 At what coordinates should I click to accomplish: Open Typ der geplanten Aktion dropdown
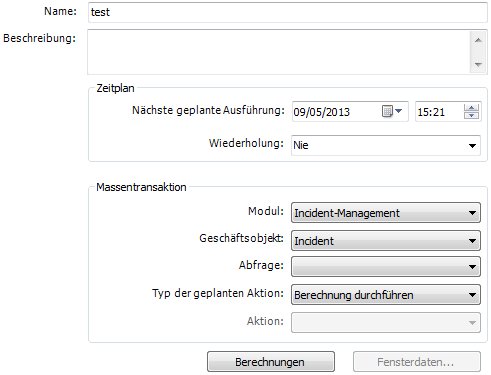point(386,295)
